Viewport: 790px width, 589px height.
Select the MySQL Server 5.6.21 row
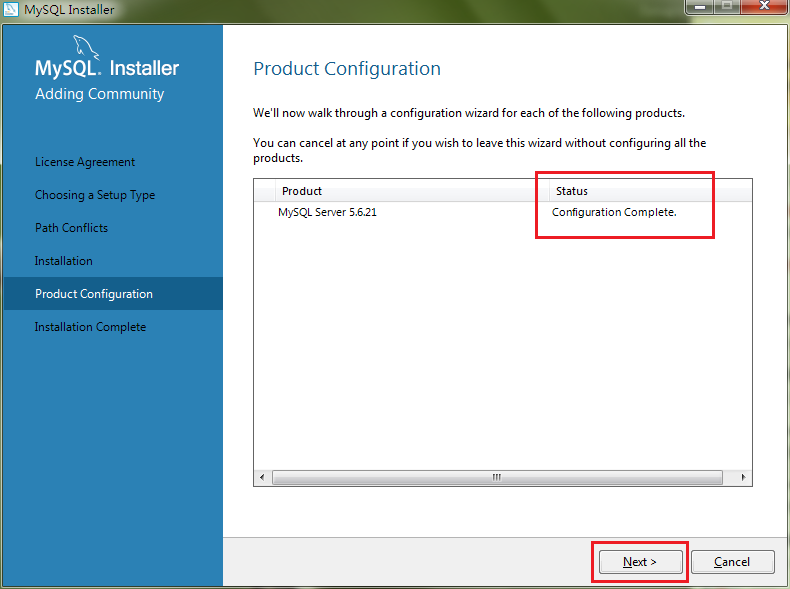(x=327, y=212)
